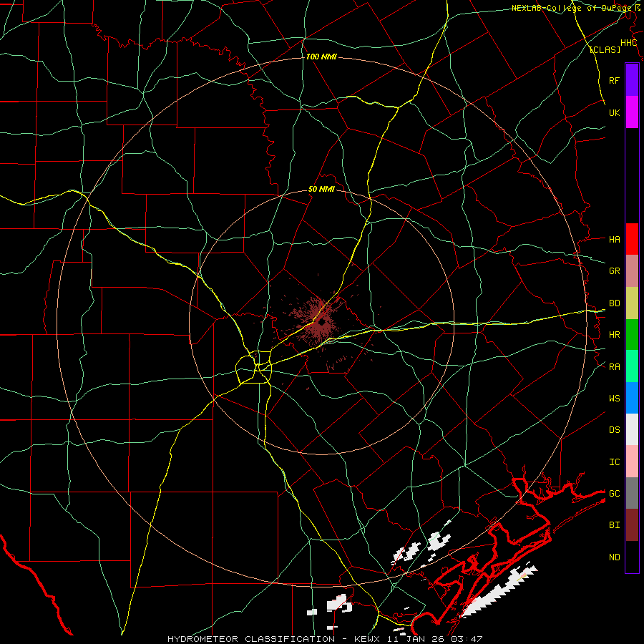Click the IC legend label

pos(614,462)
